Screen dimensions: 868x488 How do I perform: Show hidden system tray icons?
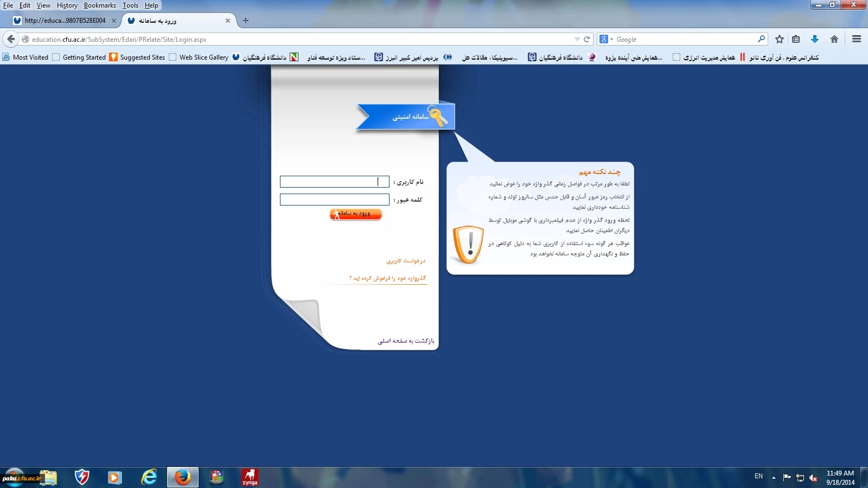pos(774,477)
